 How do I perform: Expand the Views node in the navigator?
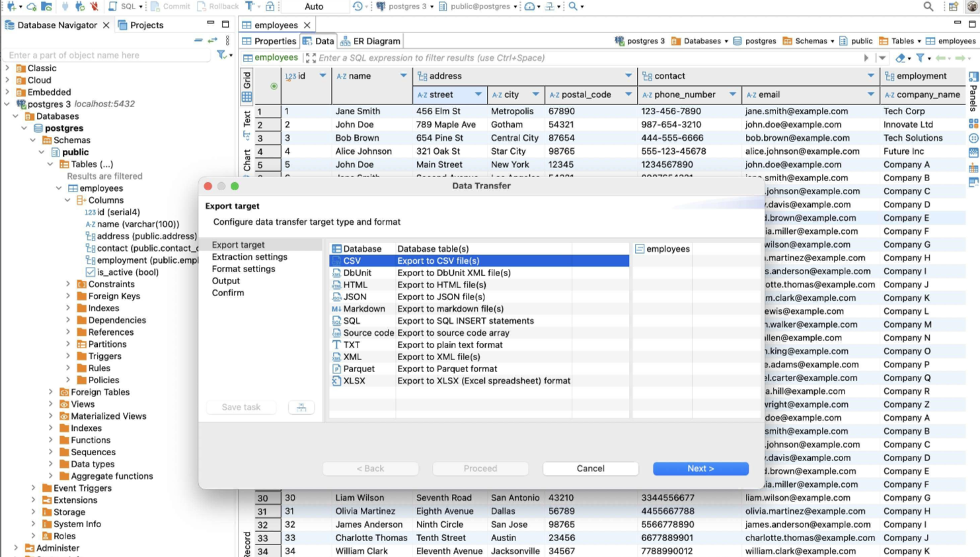point(51,404)
